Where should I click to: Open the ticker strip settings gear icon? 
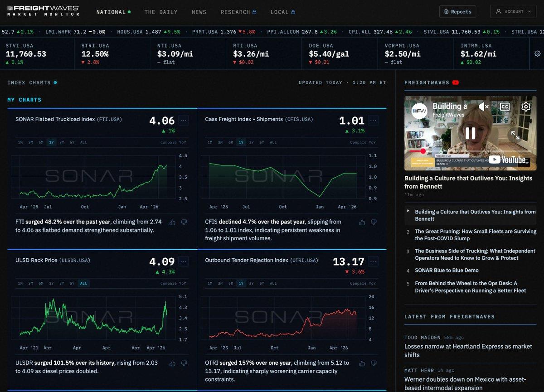click(537, 53)
